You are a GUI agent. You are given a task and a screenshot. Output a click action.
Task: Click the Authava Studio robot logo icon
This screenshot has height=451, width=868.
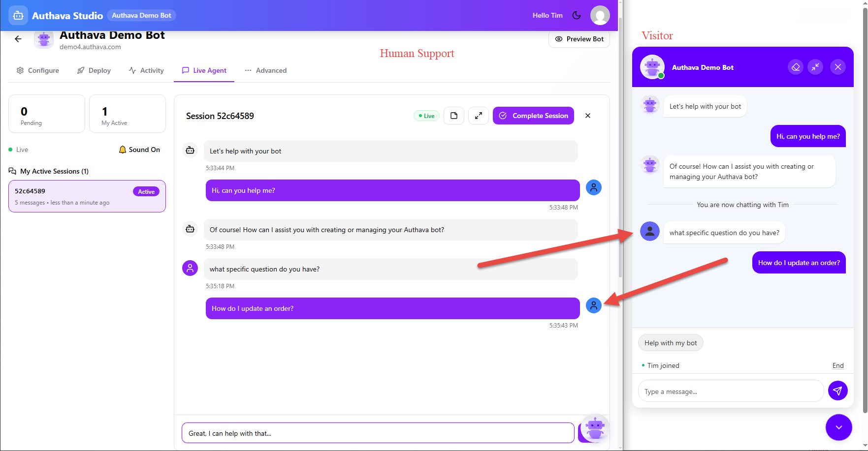click(18, 15)
